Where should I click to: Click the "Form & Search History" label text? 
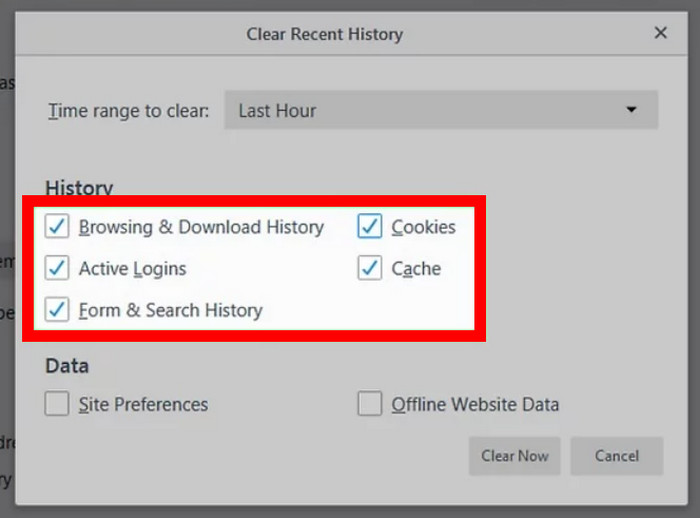(170, 310)
